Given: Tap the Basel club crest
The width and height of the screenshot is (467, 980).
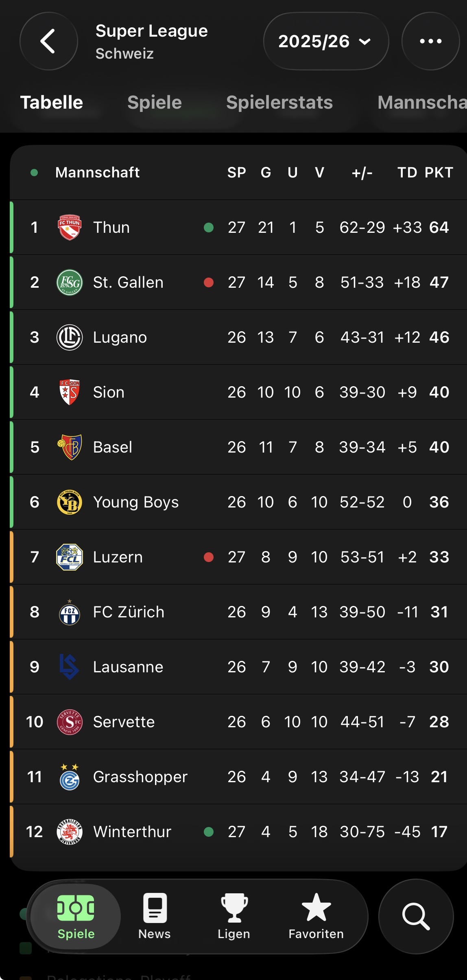Looking at the screenshot, I should pos(70,447).
